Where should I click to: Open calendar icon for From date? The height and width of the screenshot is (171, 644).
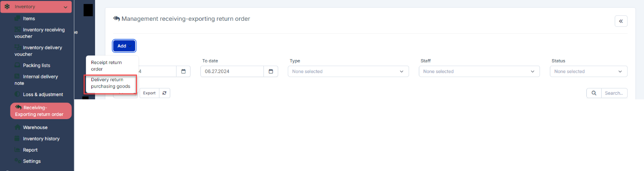pyautogui.click(x=184, y=71)
